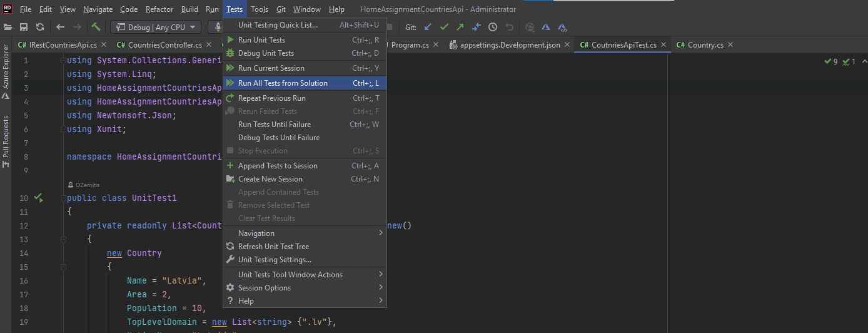The height and width of the screenshot is (333, 868).
Task: Click the Azure code icon in toolbar
Action: (x=562, y=27)
